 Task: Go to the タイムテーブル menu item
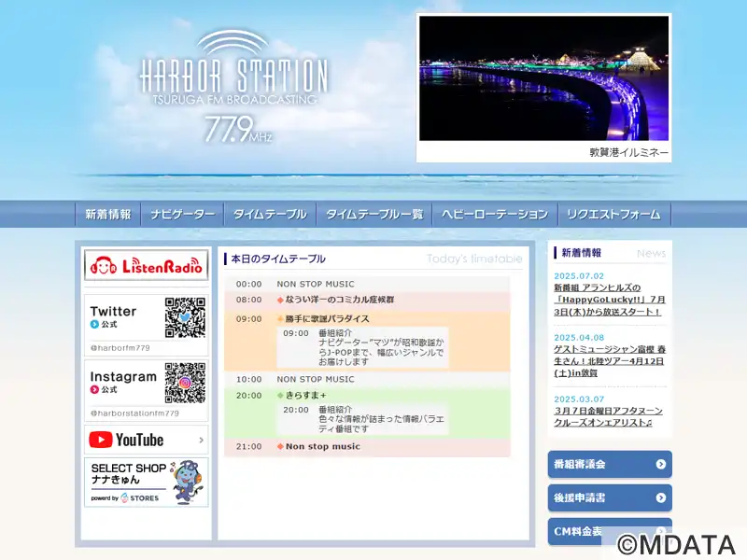click(270, 215)
